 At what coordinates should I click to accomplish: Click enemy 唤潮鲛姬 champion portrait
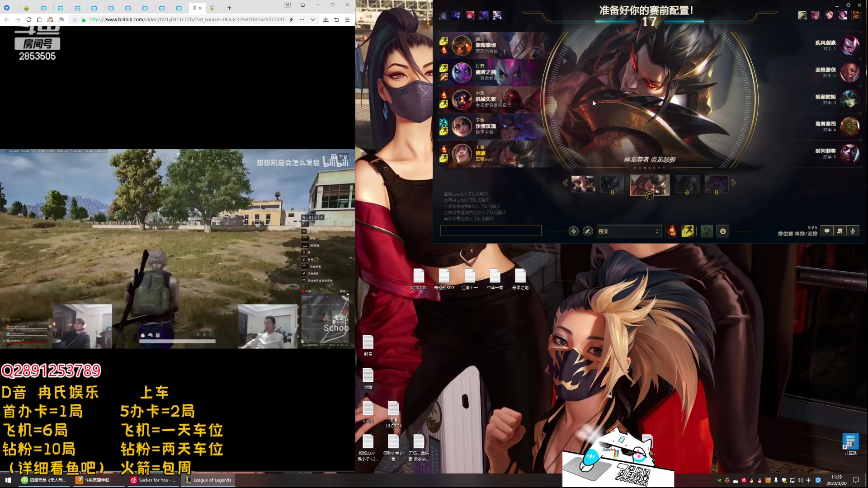850,100
